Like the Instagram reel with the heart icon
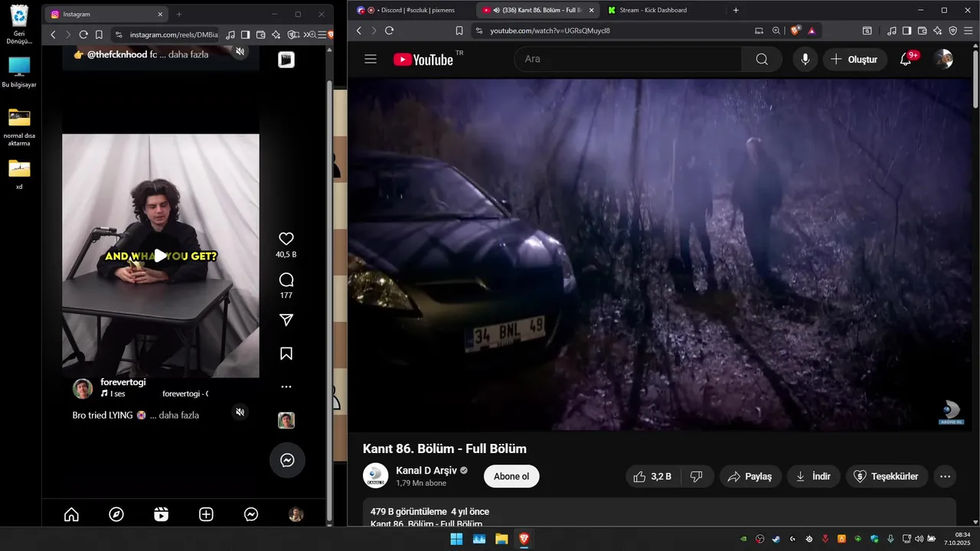This screenshot has width=980, height=551. point(286,239)
